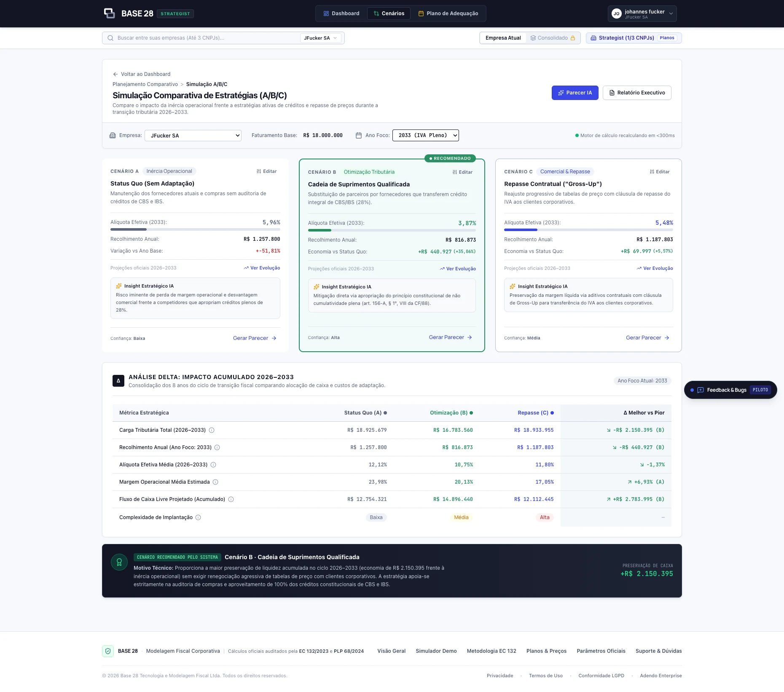
Task: Click the Alíquota Efetiva progress bar in Cenário C
Action: tap(588, 230)
